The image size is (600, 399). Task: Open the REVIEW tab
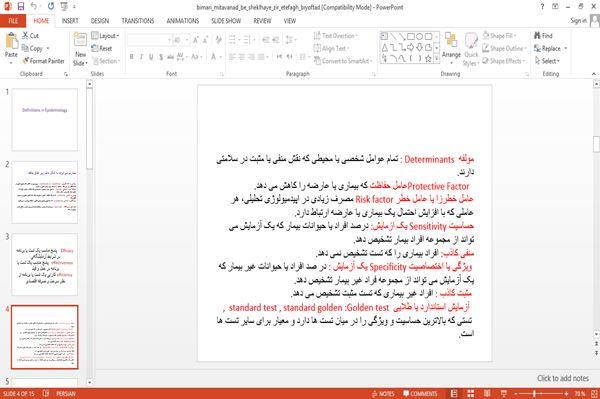tap(262, 21)
